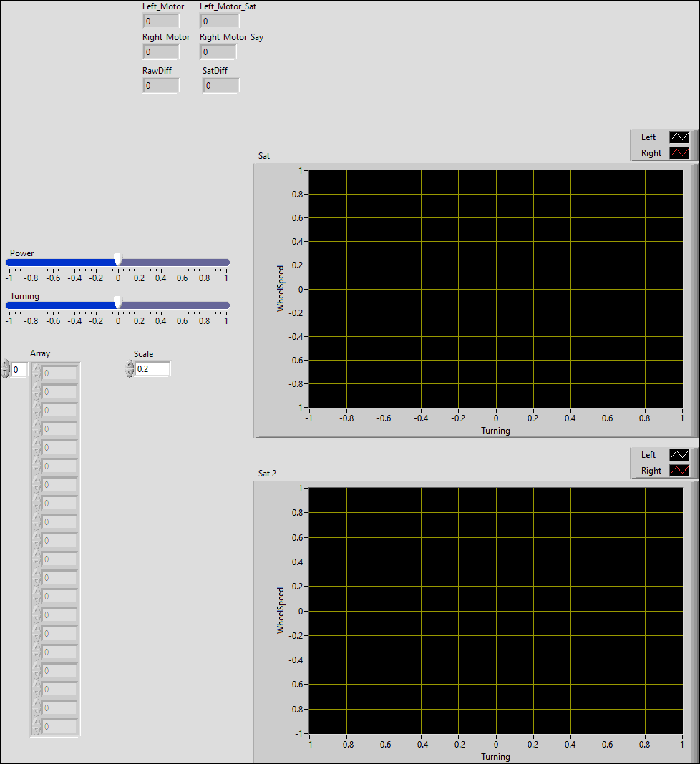Click the Array index display field
Image resolution: width=700 pixels, height=764 pixels.
(x=19, y=369)
